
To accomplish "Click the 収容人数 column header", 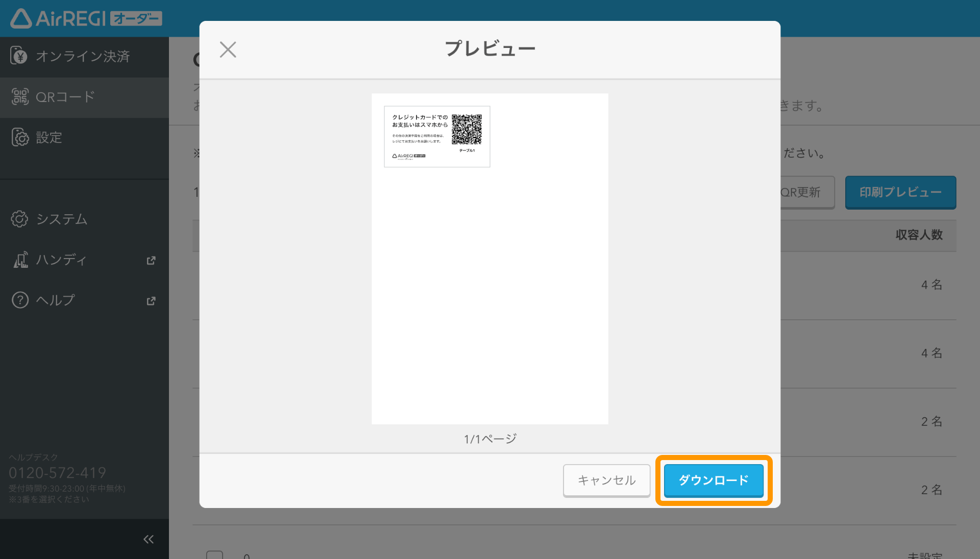I will click(919, 235).
